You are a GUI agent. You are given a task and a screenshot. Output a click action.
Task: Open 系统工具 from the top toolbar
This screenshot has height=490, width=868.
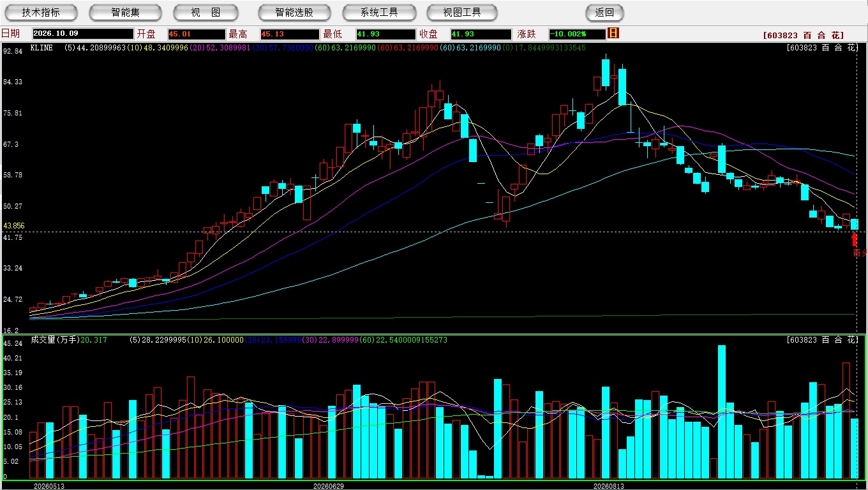pyautogui.click(x=379, y=12)
